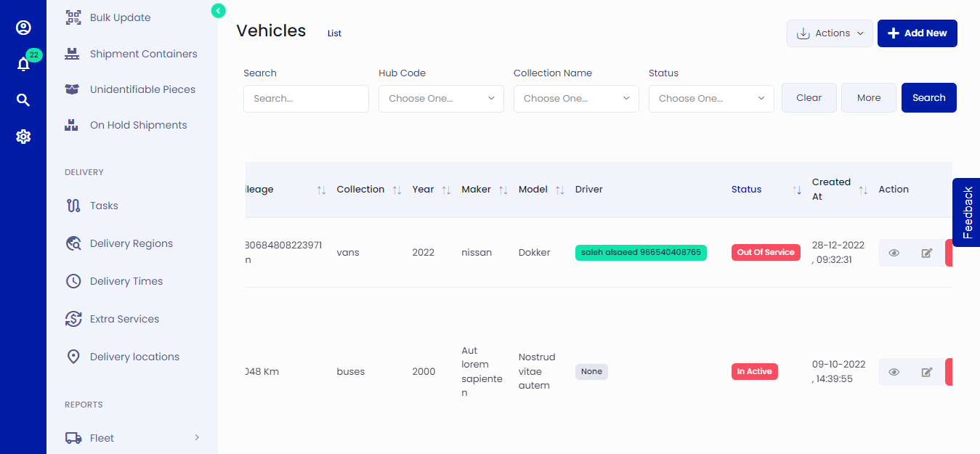Open the notifications bell showing 22 alerts
Screen dimensions: 980x454
click(x=23, y=64)
